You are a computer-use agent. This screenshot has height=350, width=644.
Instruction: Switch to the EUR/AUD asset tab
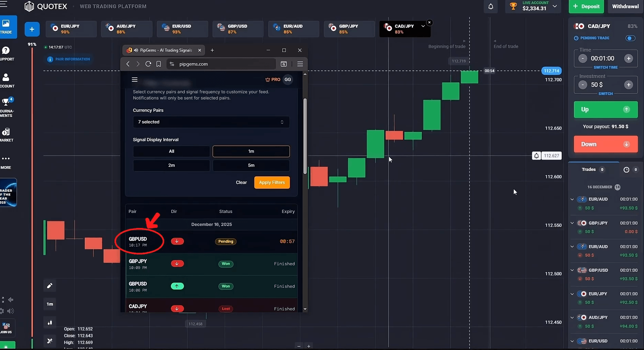pyautogui.click(x=294, y=29)
